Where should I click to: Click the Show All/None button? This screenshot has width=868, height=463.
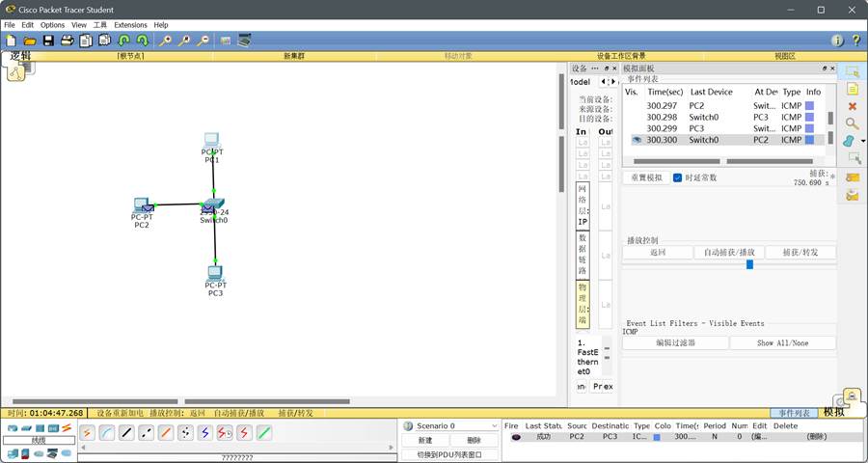(x=783, y=342)
